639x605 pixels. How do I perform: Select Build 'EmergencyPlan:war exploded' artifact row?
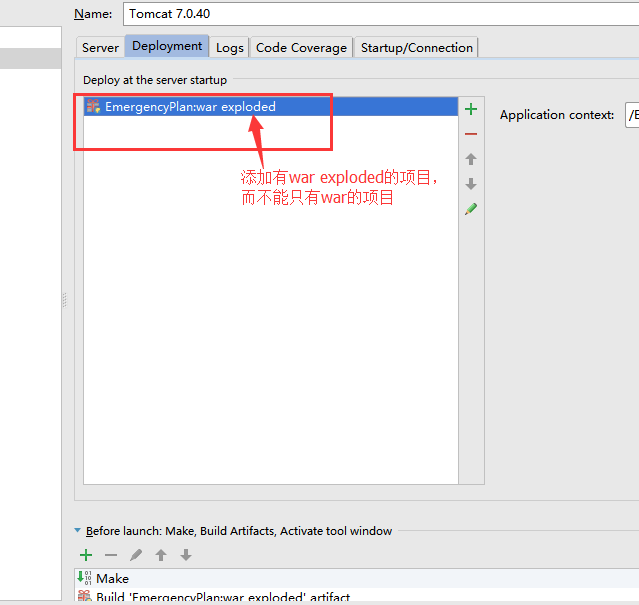(357, 595)
